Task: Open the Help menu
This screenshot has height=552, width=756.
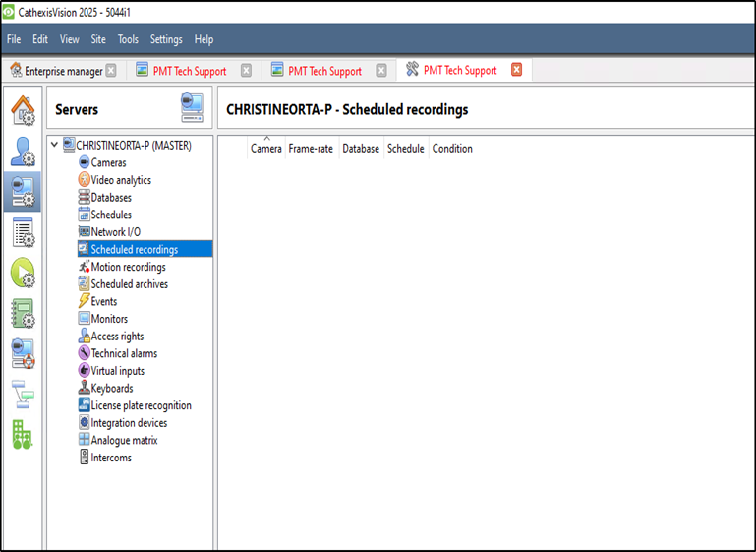Action: (x=204, y=39)
